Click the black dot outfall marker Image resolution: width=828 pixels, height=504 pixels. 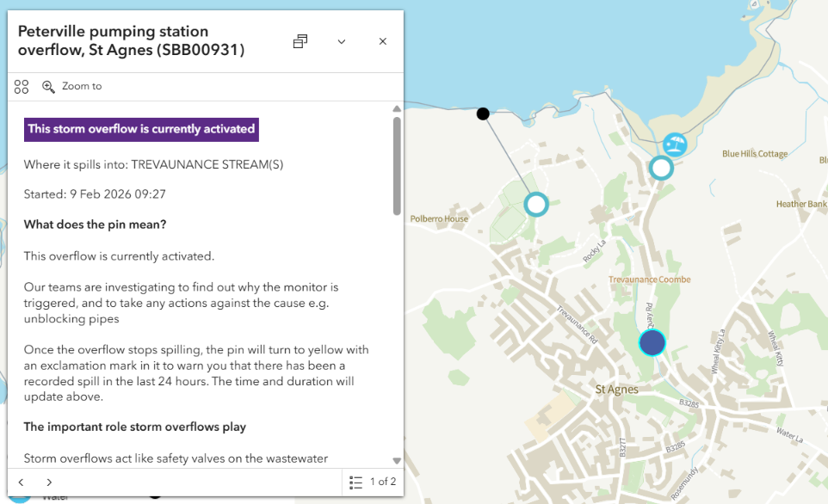click(x=483, y=114)
